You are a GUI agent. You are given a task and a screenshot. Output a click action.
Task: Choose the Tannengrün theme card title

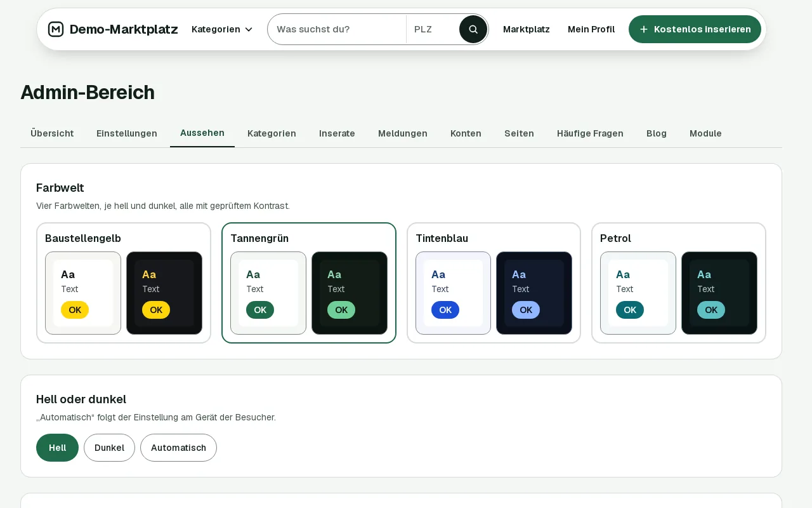coord(259,238)
